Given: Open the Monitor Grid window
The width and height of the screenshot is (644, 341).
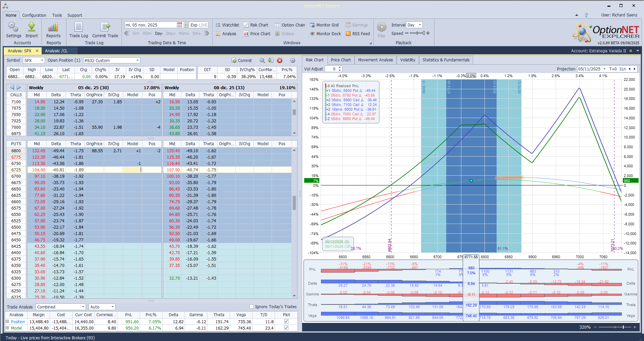Looking at the screenshot, I should point(324,25).
